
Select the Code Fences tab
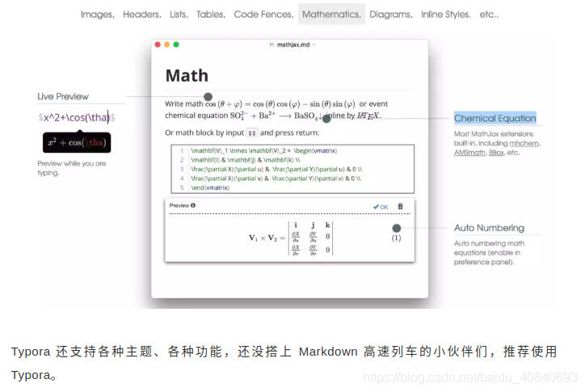point(263,15)
